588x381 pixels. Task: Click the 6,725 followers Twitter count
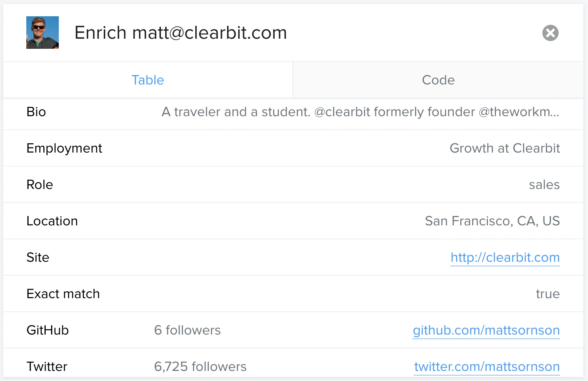(x=200, y=367)
